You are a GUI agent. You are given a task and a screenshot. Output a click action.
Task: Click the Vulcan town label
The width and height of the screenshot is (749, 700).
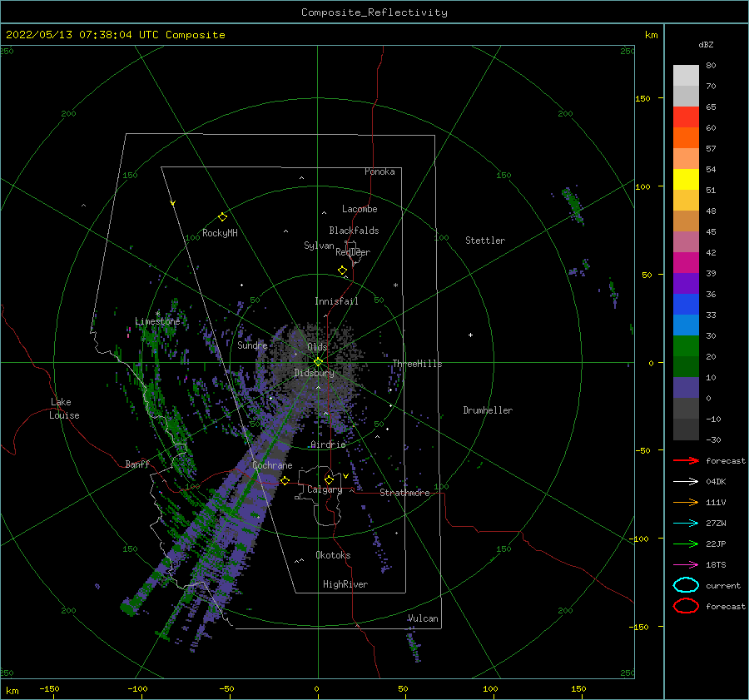tap(423, 618)
